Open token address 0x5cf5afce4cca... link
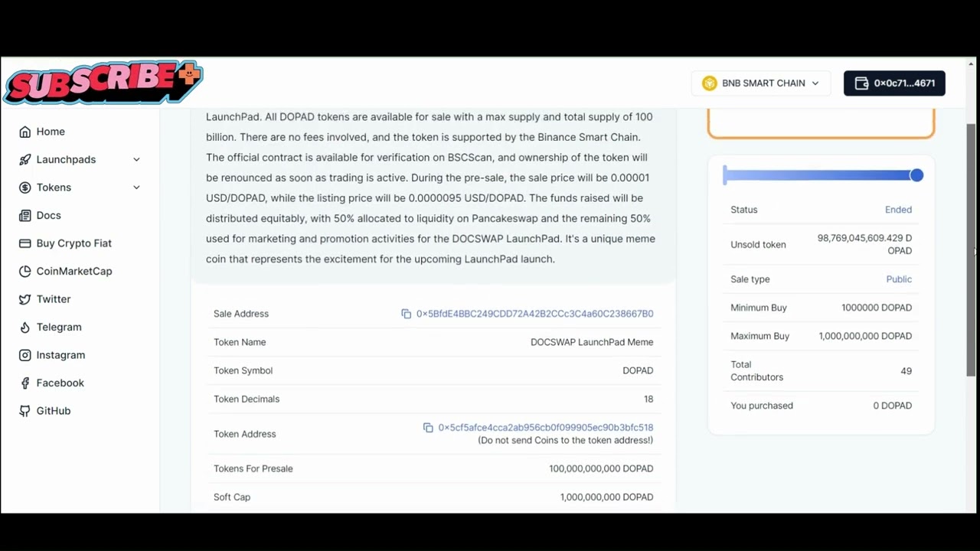Image resolution: width=980 pixels, height=551 pixels. tap(545, 428)
